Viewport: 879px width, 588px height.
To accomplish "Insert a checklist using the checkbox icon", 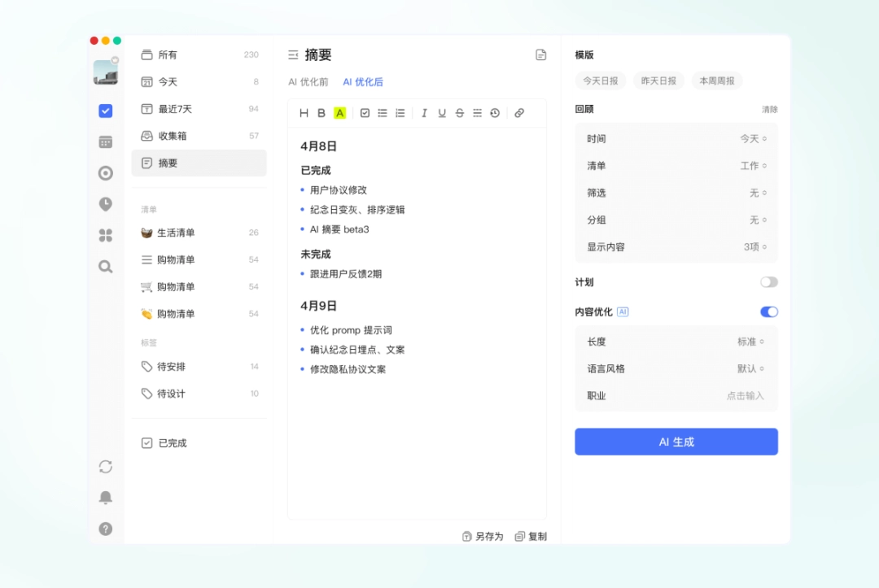I will (364, 113).
